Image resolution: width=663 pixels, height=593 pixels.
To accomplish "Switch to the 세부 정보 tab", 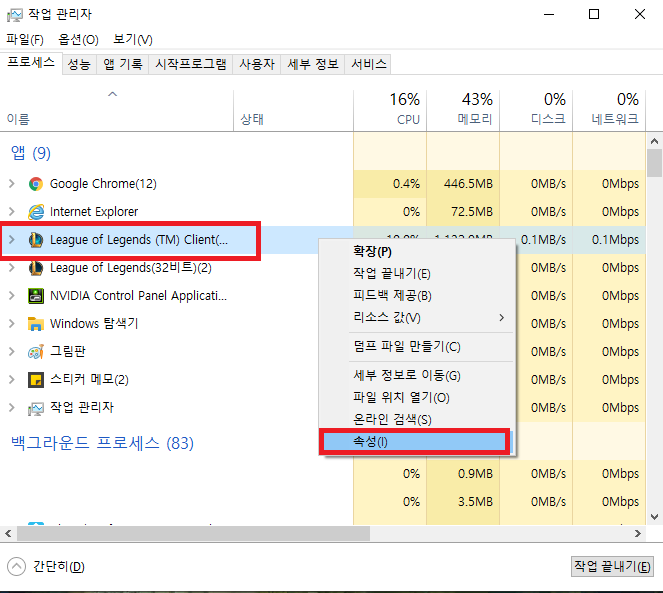I will point(313,64).
